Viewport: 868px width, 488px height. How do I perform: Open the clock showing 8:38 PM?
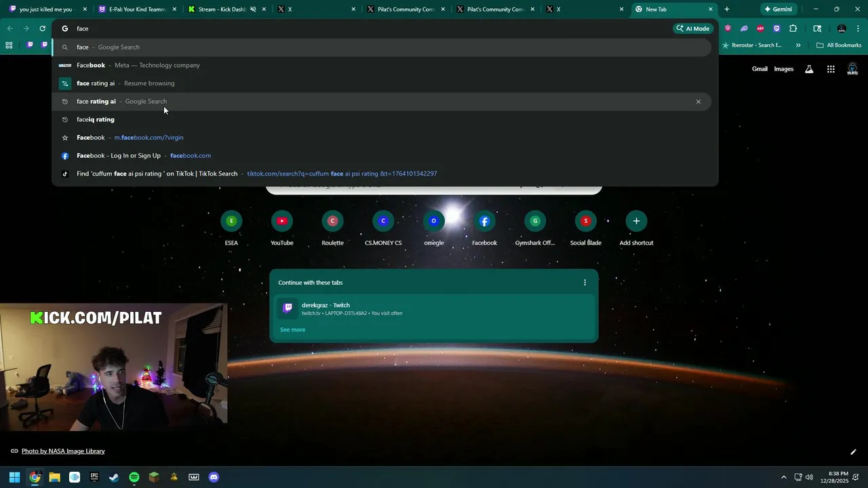pos(834,477)
